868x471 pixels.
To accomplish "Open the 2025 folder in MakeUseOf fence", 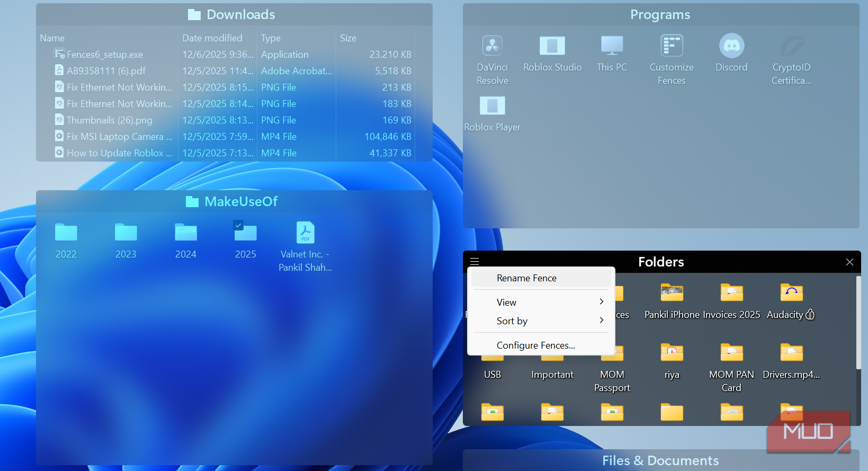I will pyautogui.click(x=246, y=241).
